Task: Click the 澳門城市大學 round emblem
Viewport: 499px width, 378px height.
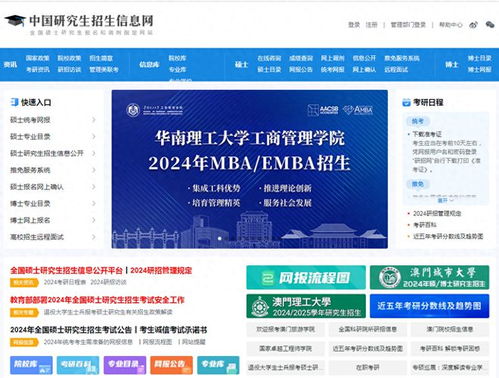Action: 390,277
